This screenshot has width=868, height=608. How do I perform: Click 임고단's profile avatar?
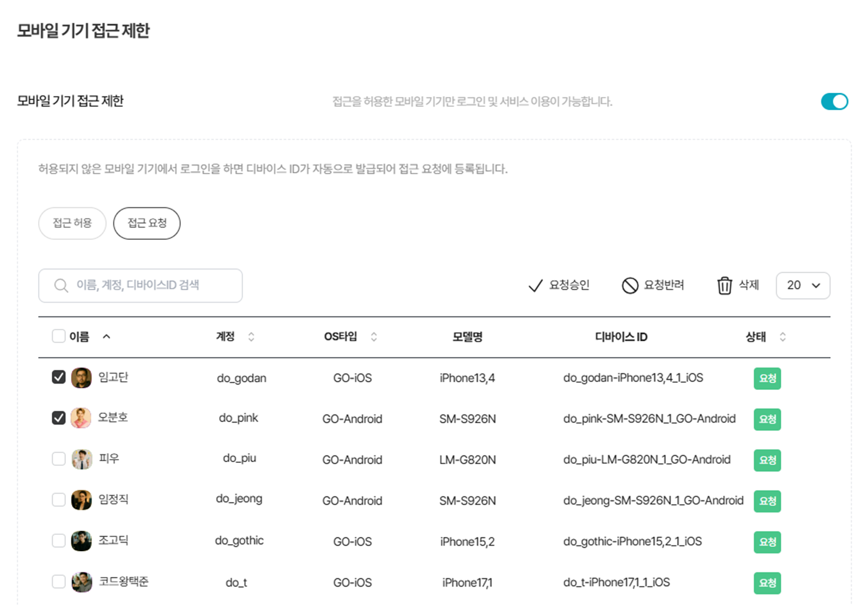tap(81, 378)
